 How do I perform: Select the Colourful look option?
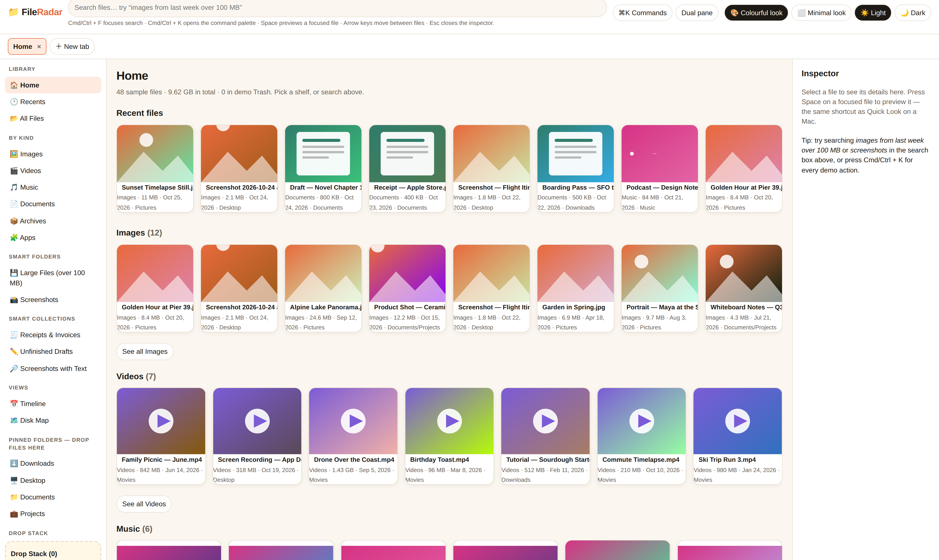tap(756, 13)
